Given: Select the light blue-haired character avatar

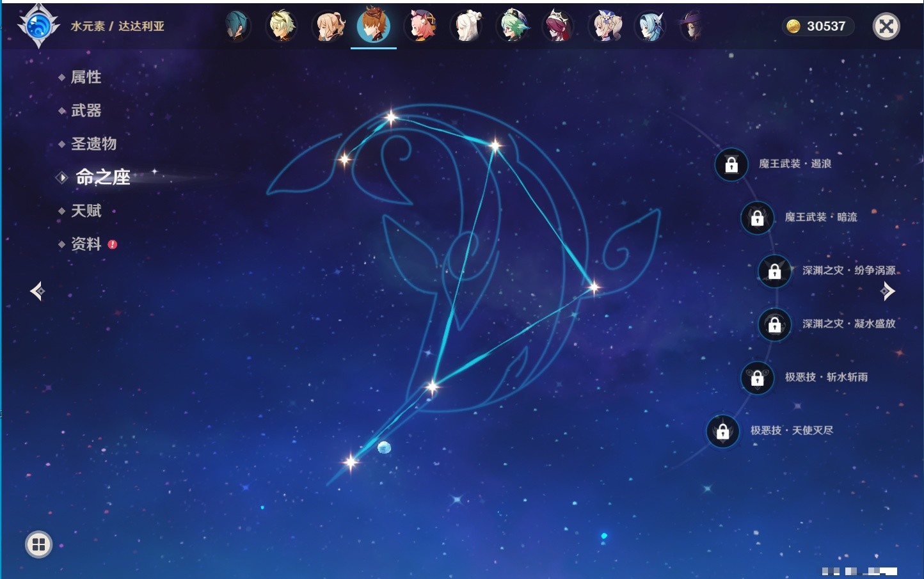Looking at the screenshot, I should pos(650,26).
